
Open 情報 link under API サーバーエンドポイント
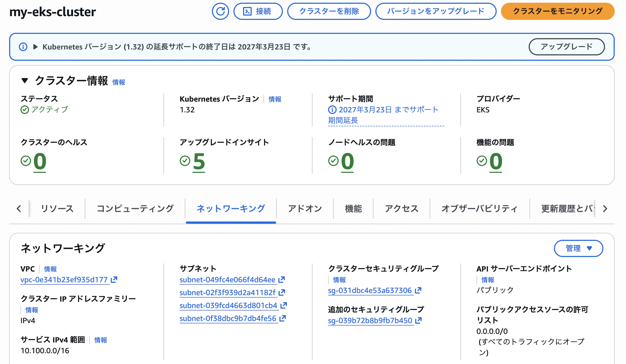click(488, 280)
